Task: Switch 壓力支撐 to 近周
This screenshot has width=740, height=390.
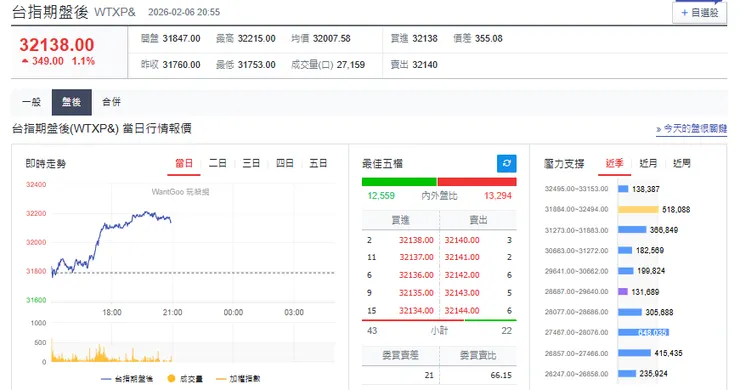Action: pos(681,163)
